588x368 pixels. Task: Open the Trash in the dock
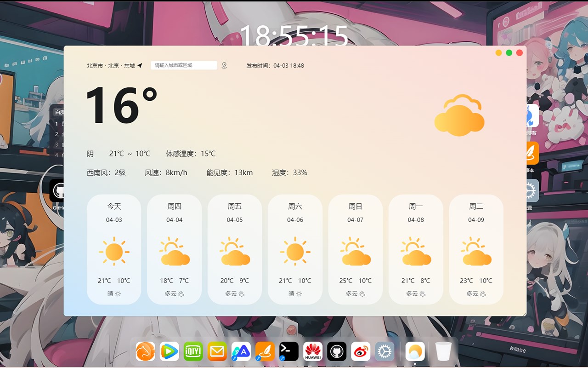coord(444,351)
